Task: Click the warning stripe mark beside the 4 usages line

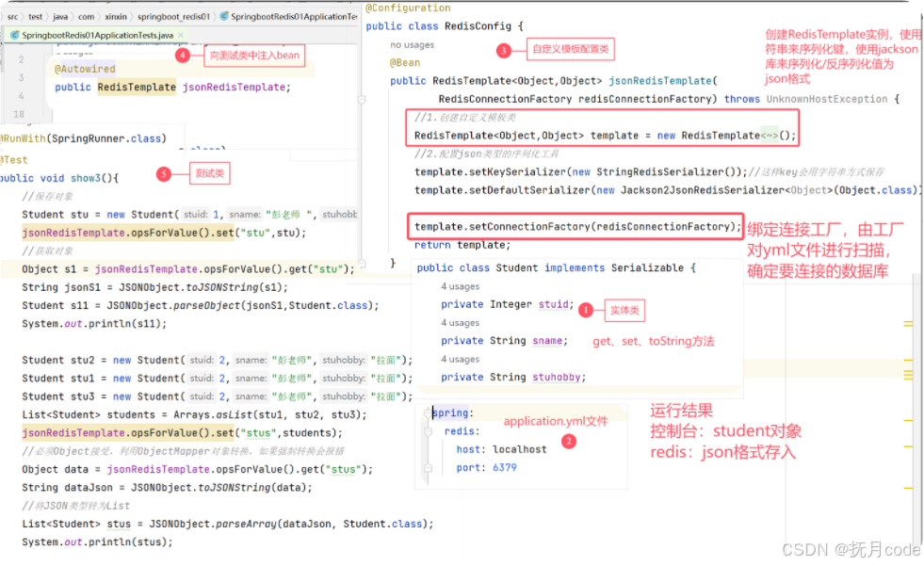Action: click(x=908, y=323)
